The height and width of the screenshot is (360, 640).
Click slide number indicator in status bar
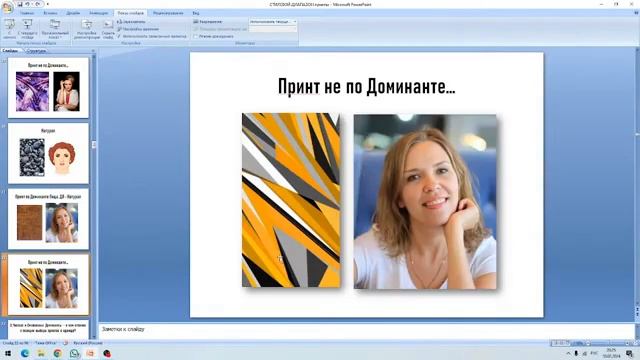(16, 343)
